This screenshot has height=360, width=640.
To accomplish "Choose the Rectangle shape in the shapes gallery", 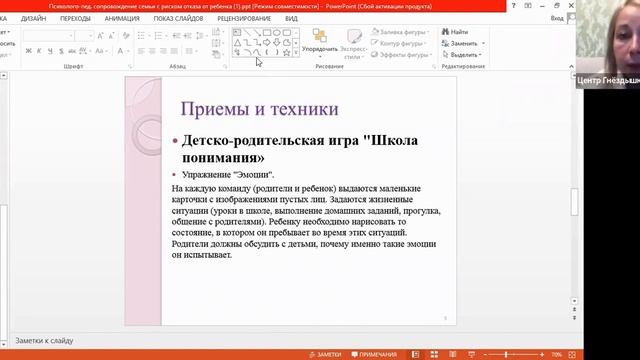I will (x=267, y=33).
